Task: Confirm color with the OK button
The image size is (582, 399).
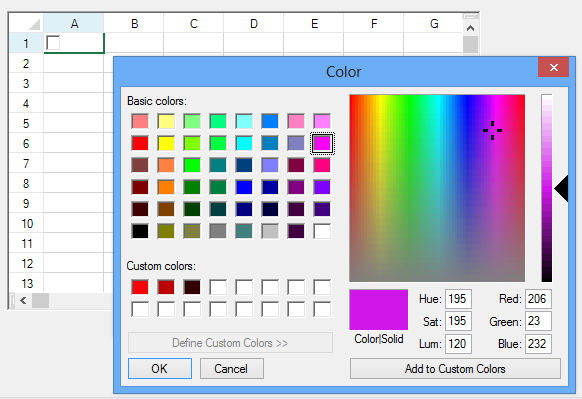Action: pos(160,369)
